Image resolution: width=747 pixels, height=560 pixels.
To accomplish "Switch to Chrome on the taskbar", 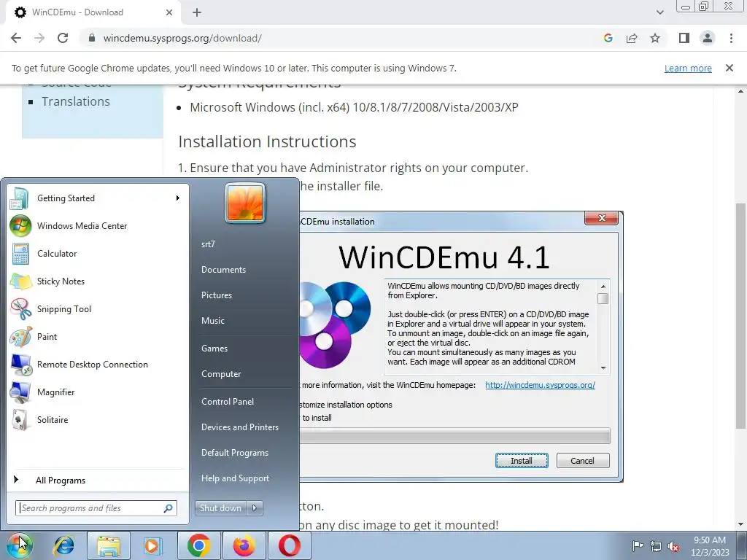I will coord(199,545).
